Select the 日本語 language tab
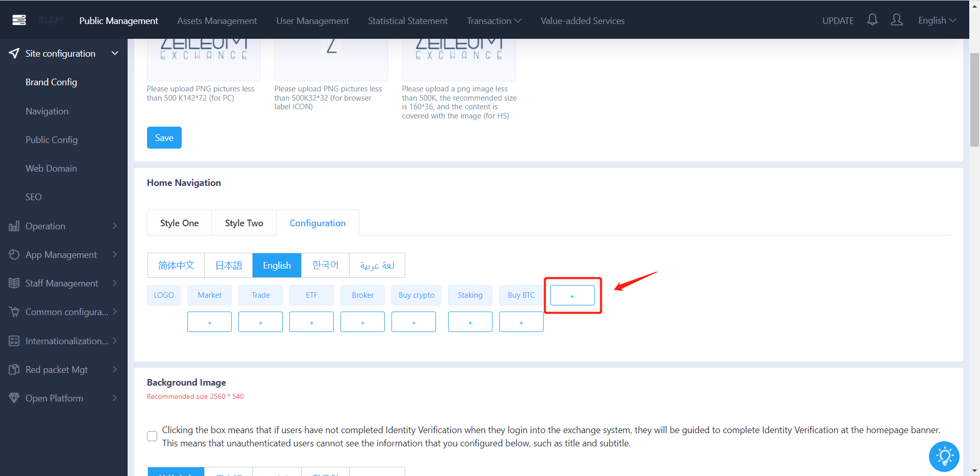Image resolution: width=980 pixels, height=476 pixels. coord(229,265)
